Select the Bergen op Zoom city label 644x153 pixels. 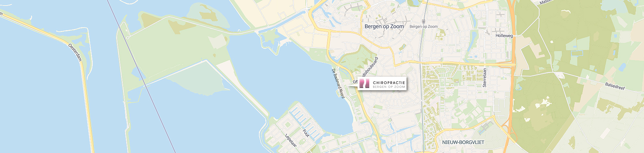(x=384, y=27)
